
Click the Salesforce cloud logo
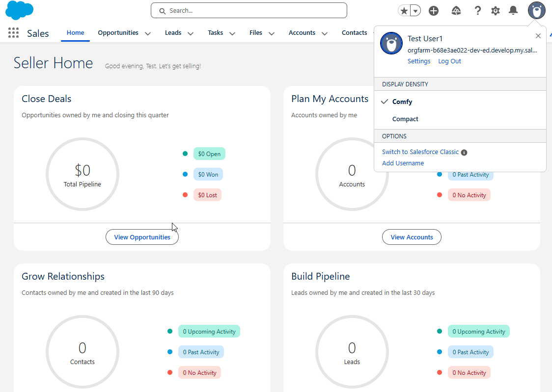click(x=19, y=10)
